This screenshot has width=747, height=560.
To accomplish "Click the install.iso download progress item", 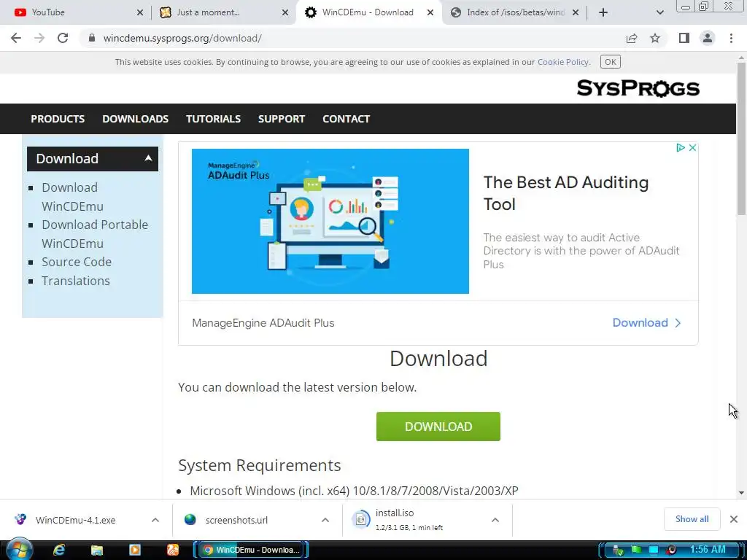I will [410, 520].
